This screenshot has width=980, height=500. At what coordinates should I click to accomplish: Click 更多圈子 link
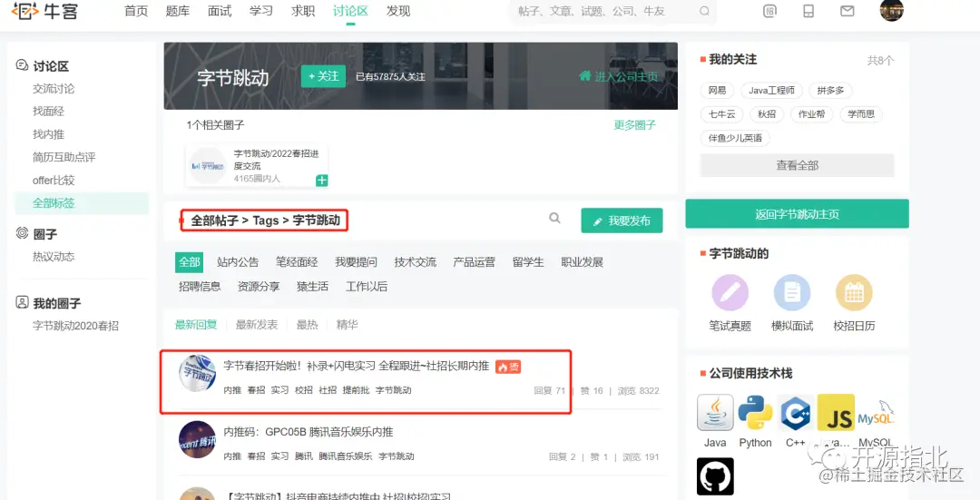tap(635, 125)
